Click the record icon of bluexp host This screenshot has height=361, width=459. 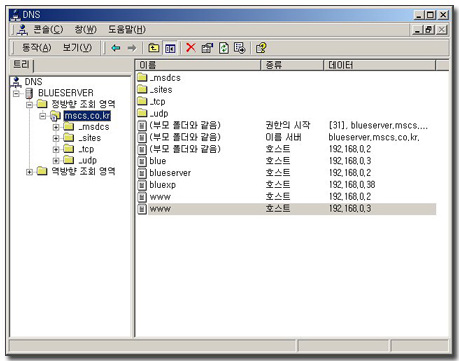(x=142, y=185)
